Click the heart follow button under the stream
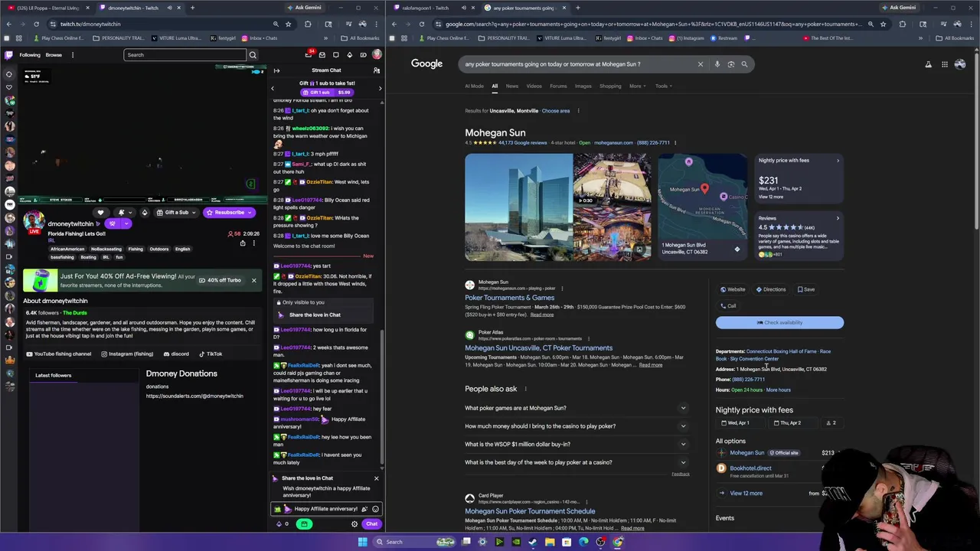This screenshot has width=980, height=551. click(x=100, y=212)
